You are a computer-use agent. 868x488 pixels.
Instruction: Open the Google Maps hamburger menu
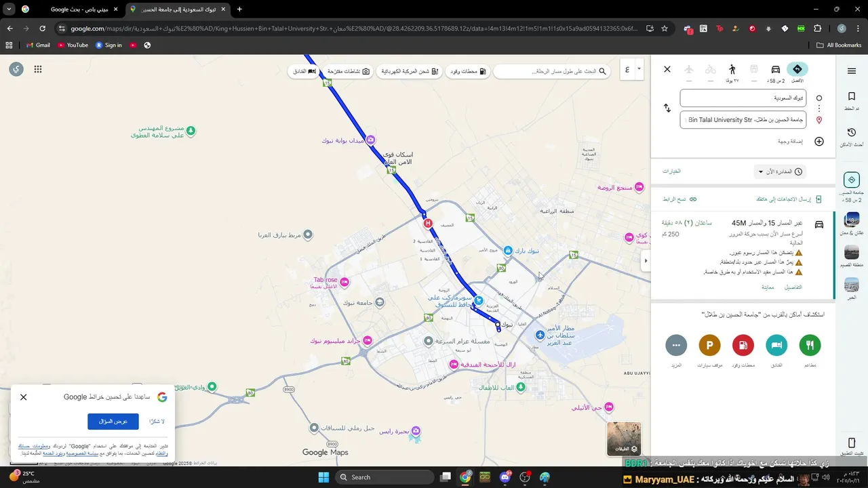(x=852, y=71)
